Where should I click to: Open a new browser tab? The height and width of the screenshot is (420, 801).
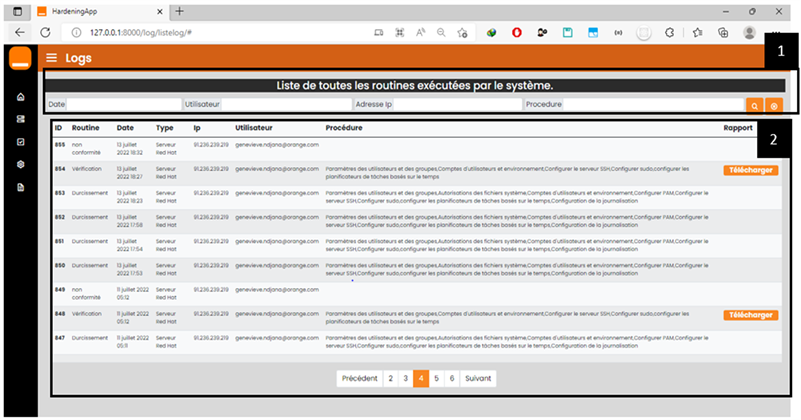[x=180, y=10]
